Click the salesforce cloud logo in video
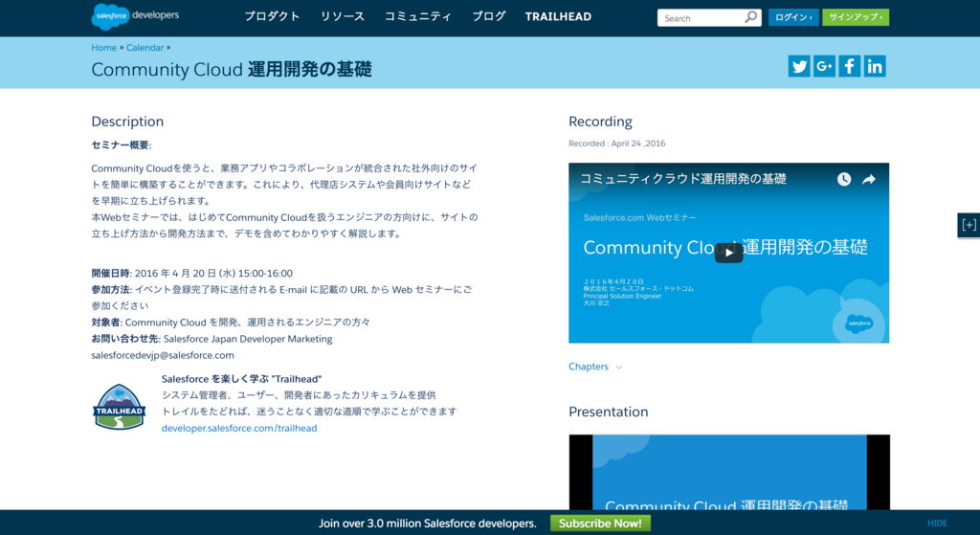The image size is (980, 535). [x=858, y=323]
